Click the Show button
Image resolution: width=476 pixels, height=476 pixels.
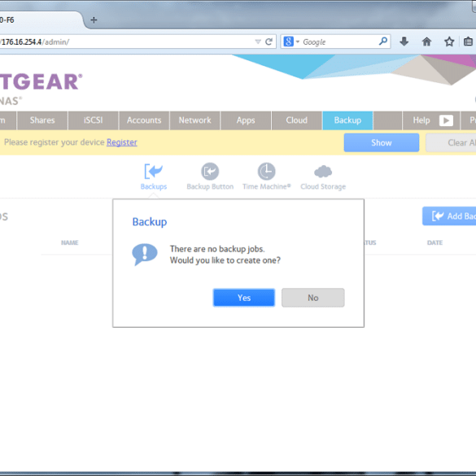click(x=382, y=142)
